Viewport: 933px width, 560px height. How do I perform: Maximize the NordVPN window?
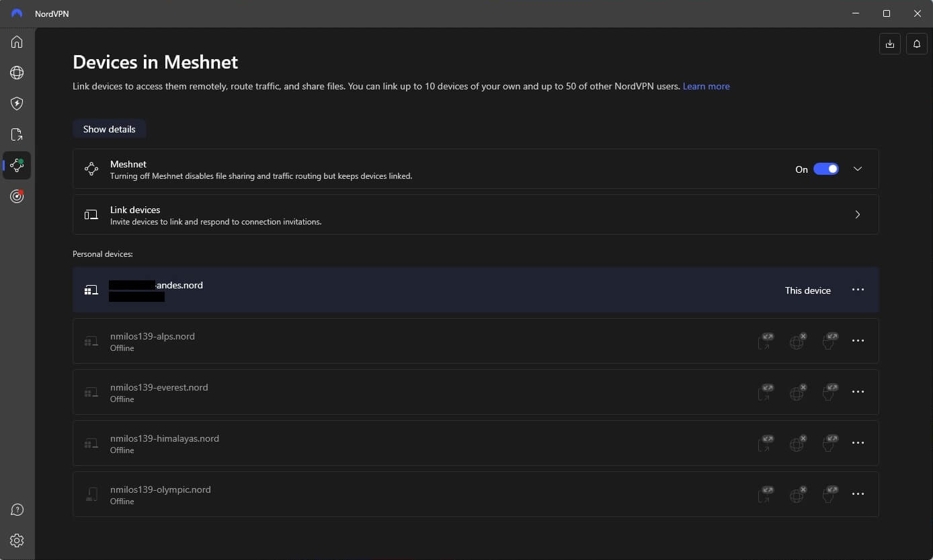pos(887,13)
